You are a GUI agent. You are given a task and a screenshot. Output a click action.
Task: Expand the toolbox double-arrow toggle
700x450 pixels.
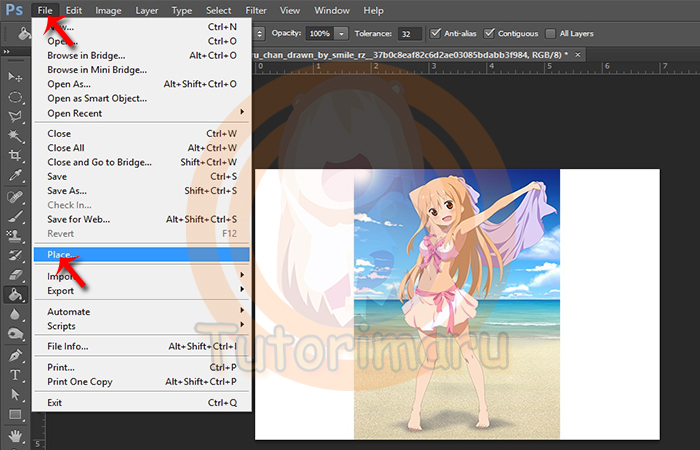coord(6,52)
